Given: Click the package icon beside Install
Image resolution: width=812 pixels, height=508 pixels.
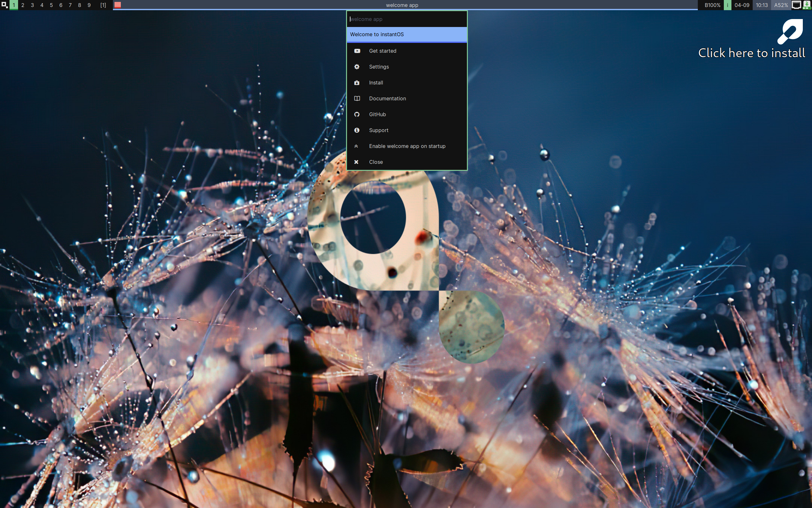Looking at the screenshot, I should pyautogui.click(x=357, y=83).
